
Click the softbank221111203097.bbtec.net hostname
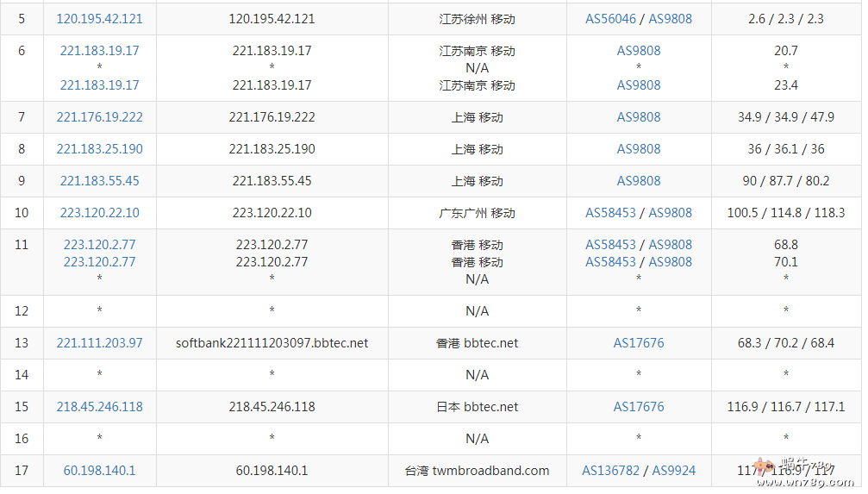(272, 343)
